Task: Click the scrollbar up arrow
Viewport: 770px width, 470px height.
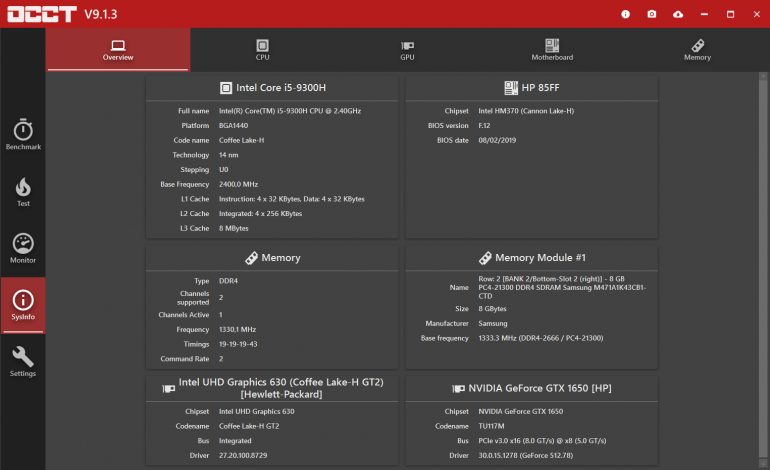Action: (763, 76)
